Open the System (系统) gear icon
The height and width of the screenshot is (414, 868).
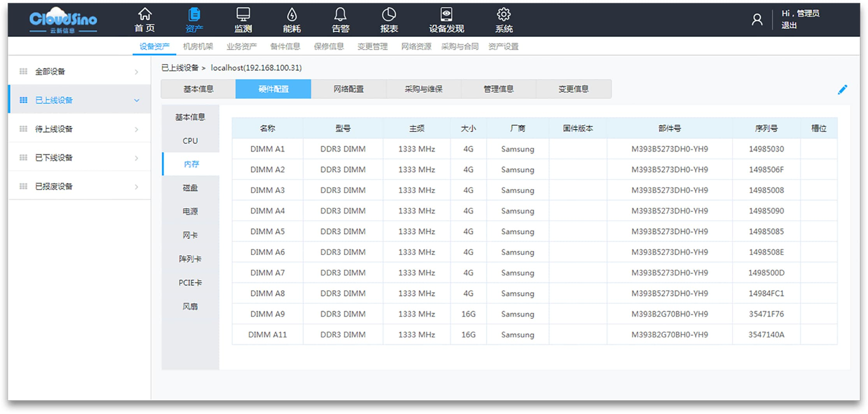pos(504,15)
